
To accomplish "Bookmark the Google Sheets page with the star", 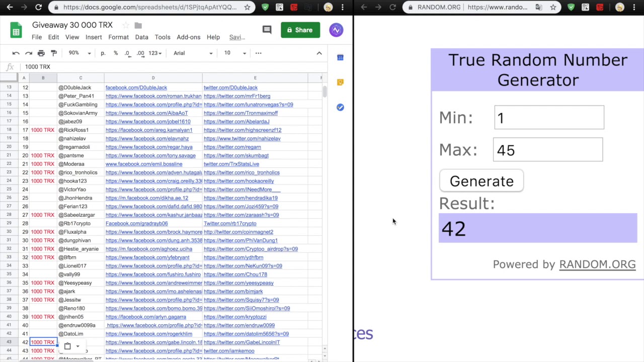I will pos(247,8).
